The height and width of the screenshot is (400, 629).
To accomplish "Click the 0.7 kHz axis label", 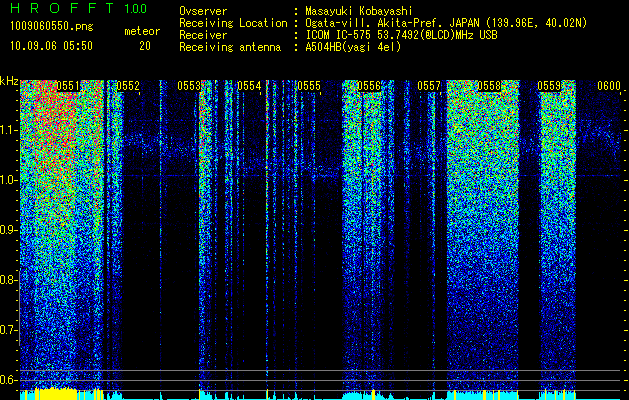I will (x=8, y=330).
